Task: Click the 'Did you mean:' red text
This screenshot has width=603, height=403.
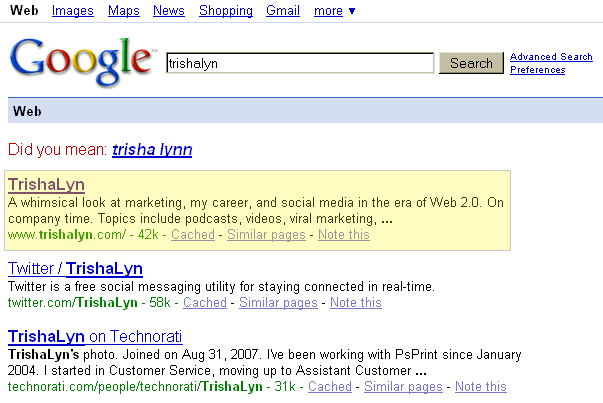Action: [57, 150]
